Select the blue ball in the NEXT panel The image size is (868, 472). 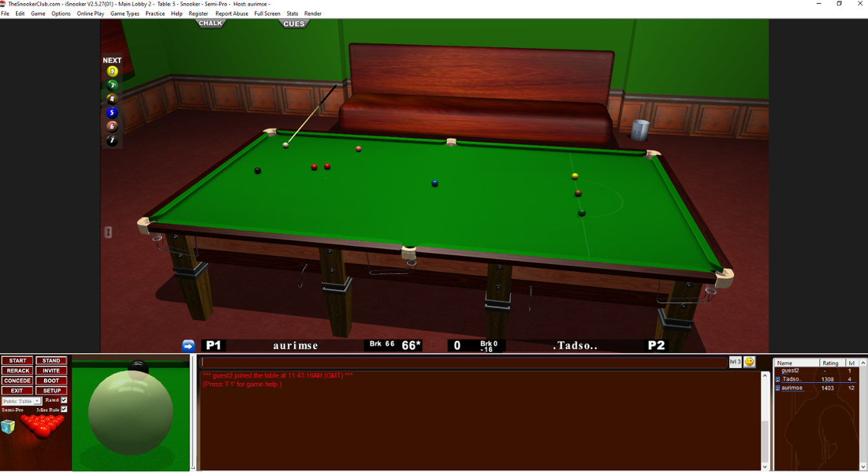(111, 112)
